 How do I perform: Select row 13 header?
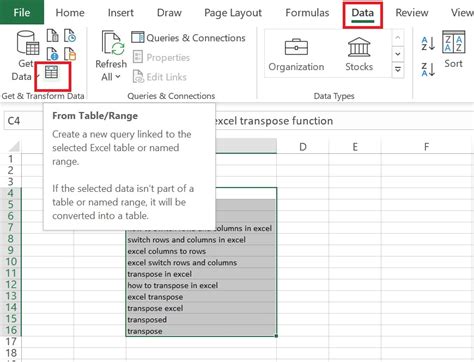[11, 296]
